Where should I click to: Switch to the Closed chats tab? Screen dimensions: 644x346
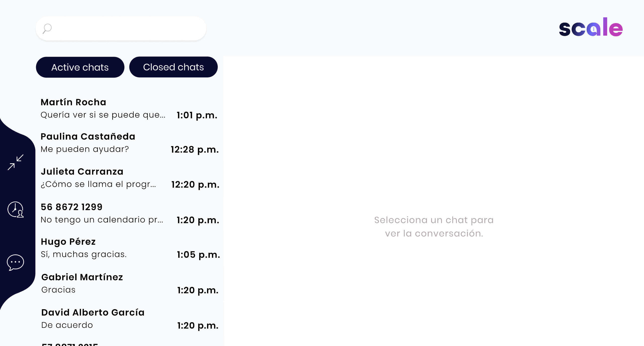(x=173, y=67)
